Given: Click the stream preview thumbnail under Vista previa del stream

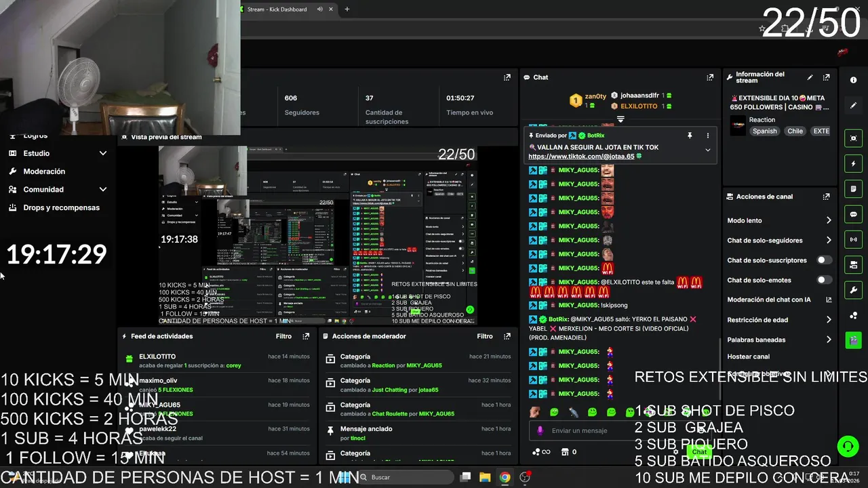Looking at the screenshot, I should (x=318, y=235).
